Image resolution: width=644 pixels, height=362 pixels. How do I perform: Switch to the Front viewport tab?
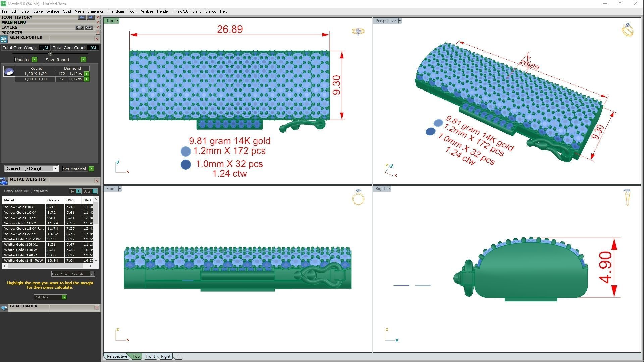pos(150,356)
